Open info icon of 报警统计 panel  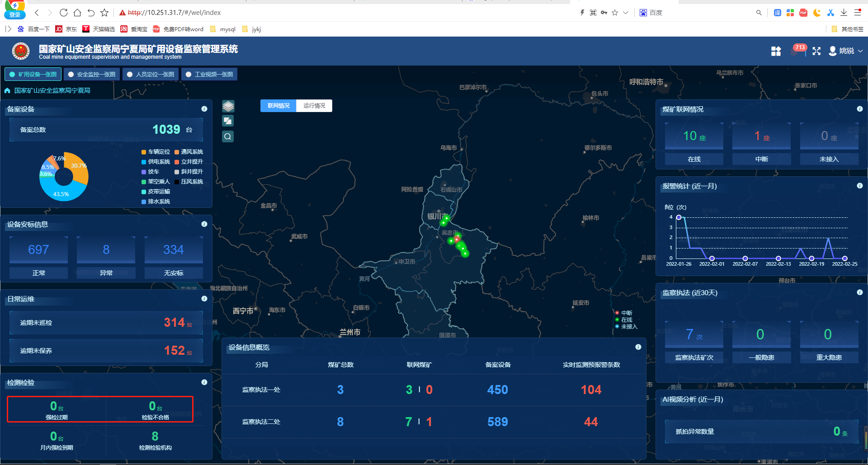point(860,186)
